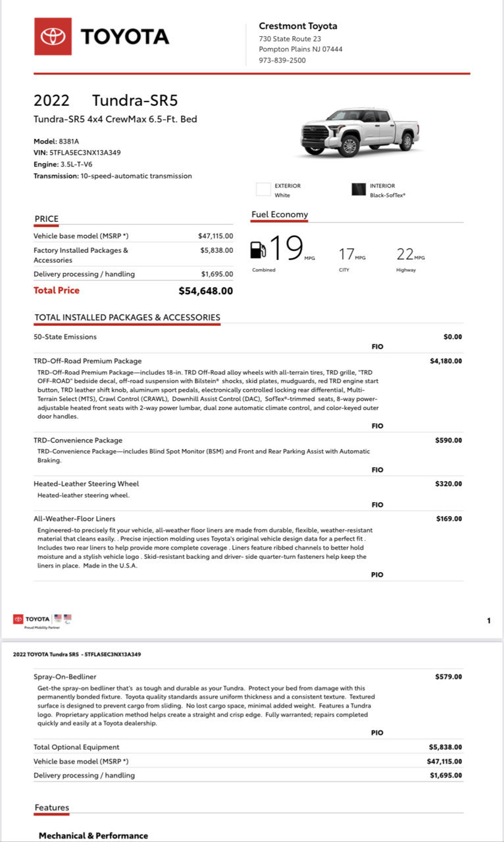Click the Delivery processing / handling row in PRICE
504x842 pixels.
(133, 275)
